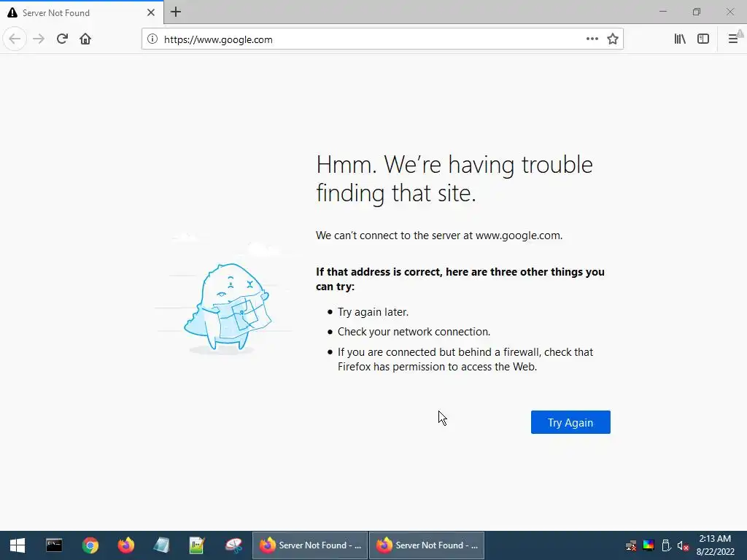This screenshot has height=560, width=747.
Task: Click the muted volume tray icon
Action: [x=683, y=545]
